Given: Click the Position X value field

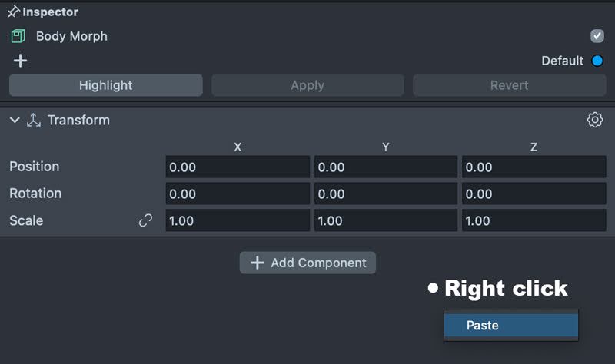Looking at the screenshot, I should click(x=237, y=167).
